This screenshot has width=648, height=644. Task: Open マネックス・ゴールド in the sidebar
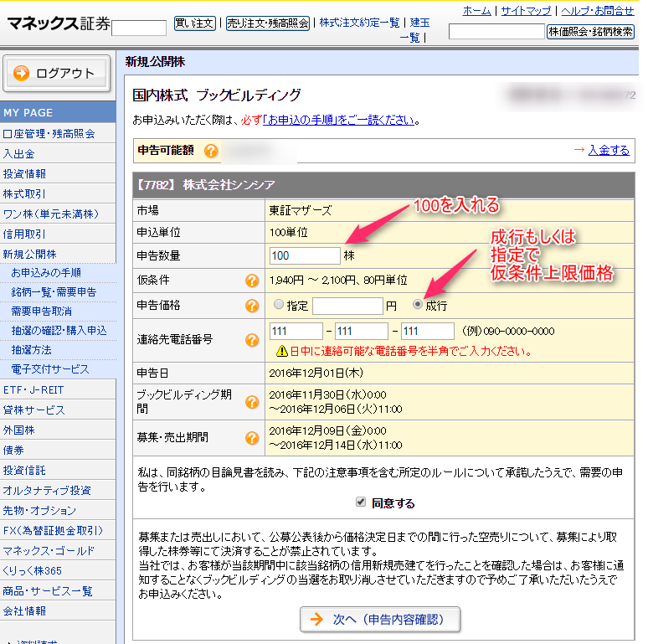[58, 550]
